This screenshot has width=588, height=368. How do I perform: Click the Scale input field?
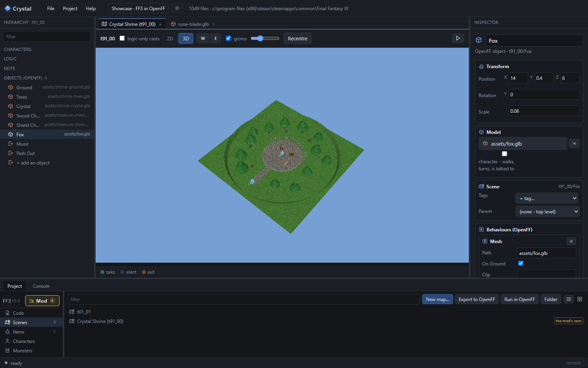[x=544, y=111]
